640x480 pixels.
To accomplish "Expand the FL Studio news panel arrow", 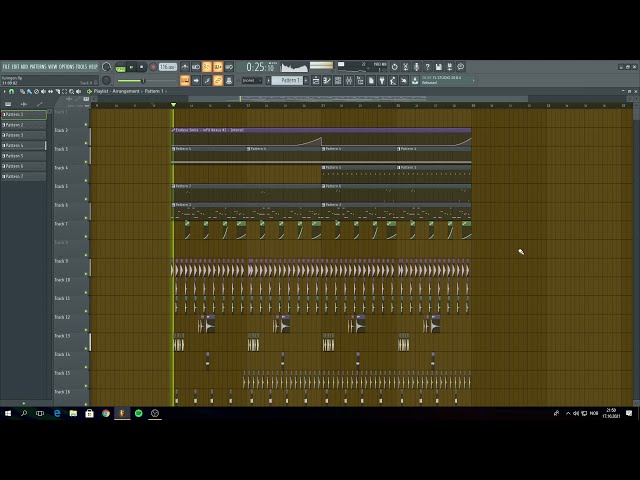I will click(473, 80).
